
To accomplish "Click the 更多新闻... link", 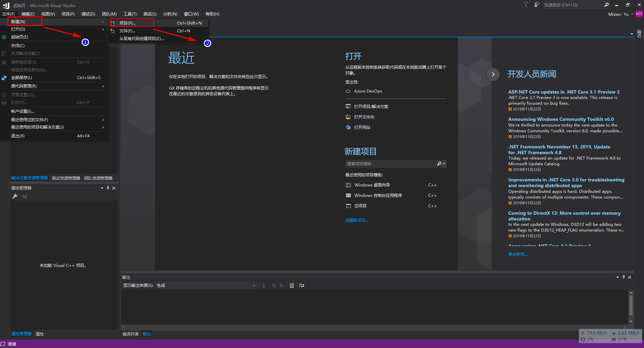I will pos(518,254).
